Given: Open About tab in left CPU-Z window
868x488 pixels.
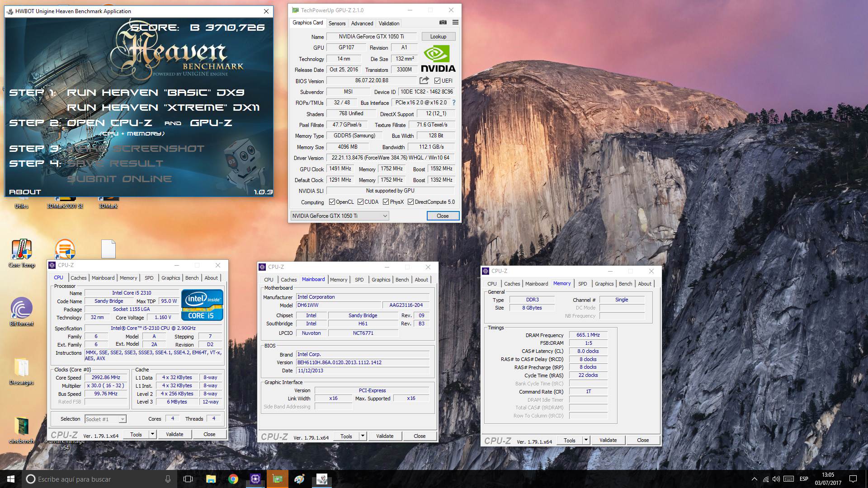Looking at the screenshot, I should (211, 278).
